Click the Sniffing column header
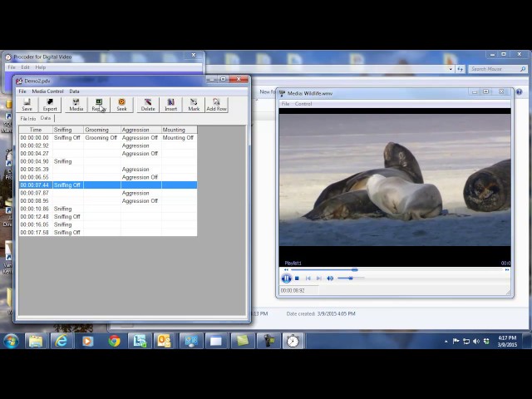This screenshot has width=532, height=399. [68, 130]
